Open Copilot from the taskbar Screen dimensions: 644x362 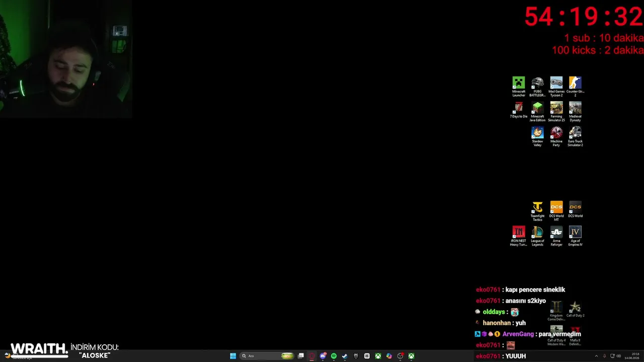pyautogui.click(x=389, y=356)
